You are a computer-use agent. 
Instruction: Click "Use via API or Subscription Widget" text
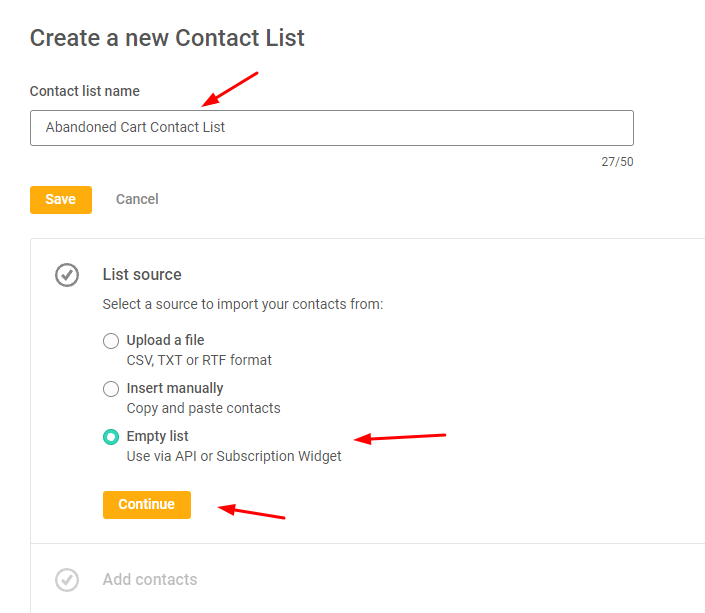[234, 456]
